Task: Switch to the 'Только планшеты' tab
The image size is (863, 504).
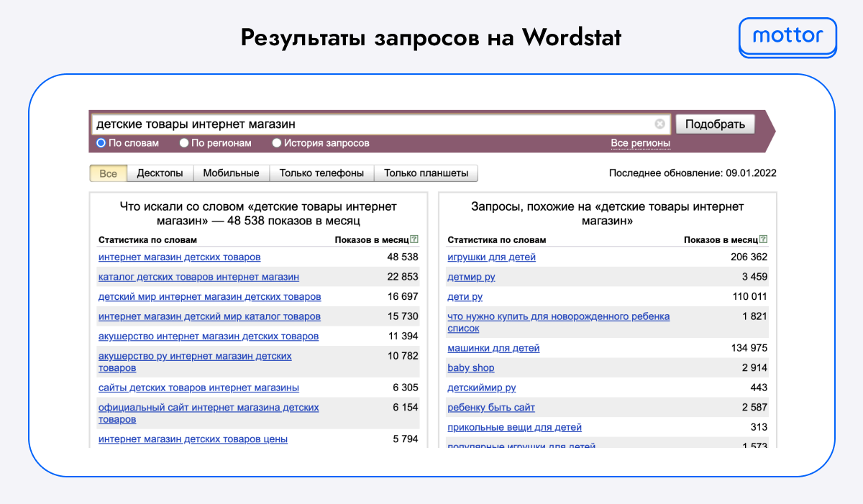Action: [426, 173]
